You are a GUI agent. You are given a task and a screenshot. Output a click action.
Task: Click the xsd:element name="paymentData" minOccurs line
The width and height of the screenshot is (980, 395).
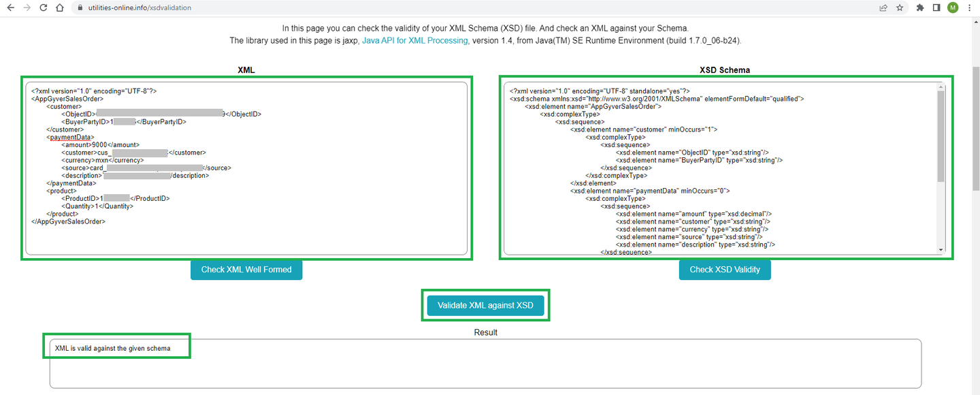[x=650, y=191]
